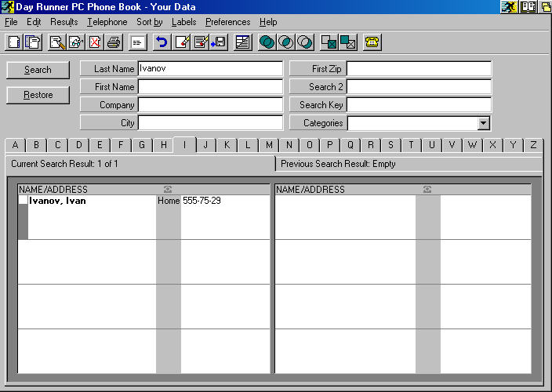
Task: Switch to the A alphabet tab
Action: point(15,145)
